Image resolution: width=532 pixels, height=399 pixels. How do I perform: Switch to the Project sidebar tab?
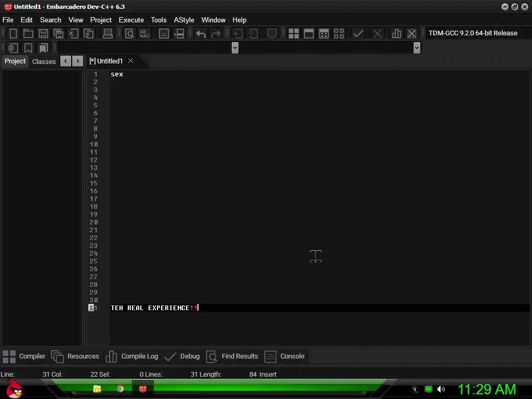pyautogui.click(x=15, y=61)
